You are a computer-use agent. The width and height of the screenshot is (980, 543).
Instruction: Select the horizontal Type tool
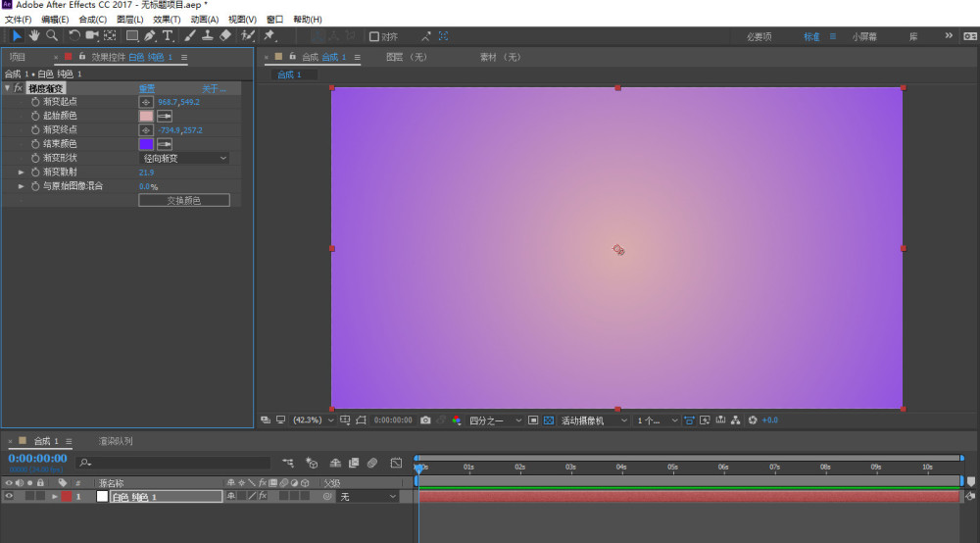tap(168, 36)
